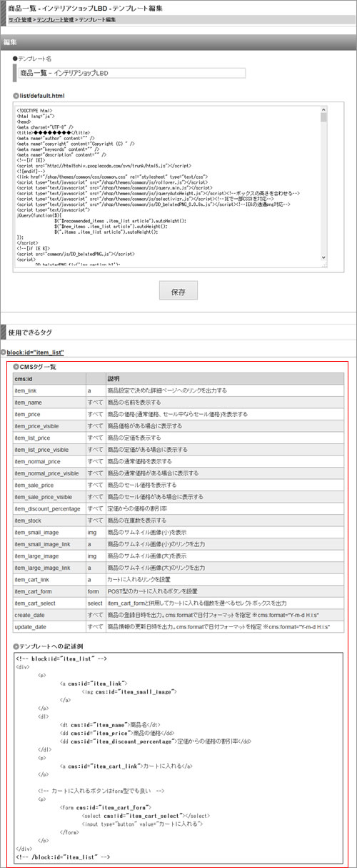Select the item_price table cell
This screenshot has width=357, height=868.
click(x=49, y=414)
